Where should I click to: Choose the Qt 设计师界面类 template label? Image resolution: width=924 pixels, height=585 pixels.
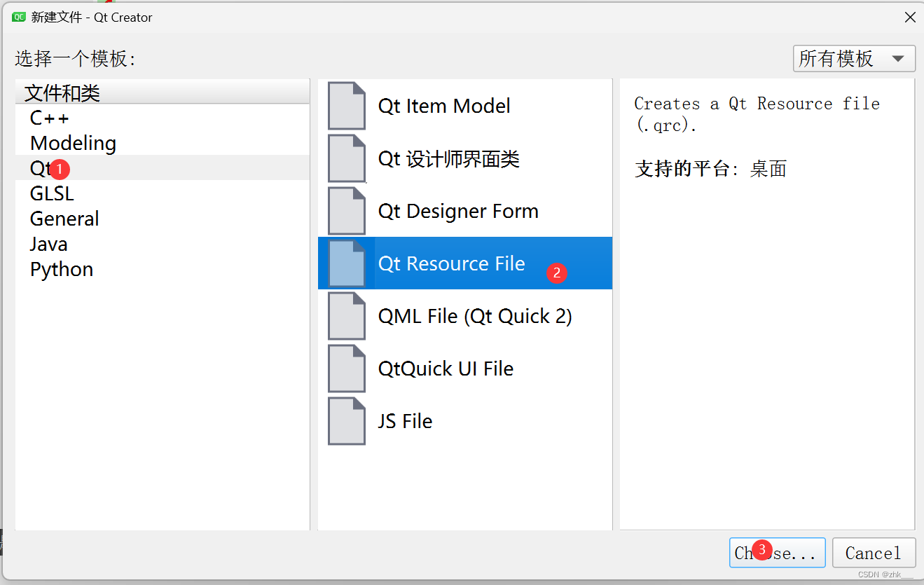449,159
